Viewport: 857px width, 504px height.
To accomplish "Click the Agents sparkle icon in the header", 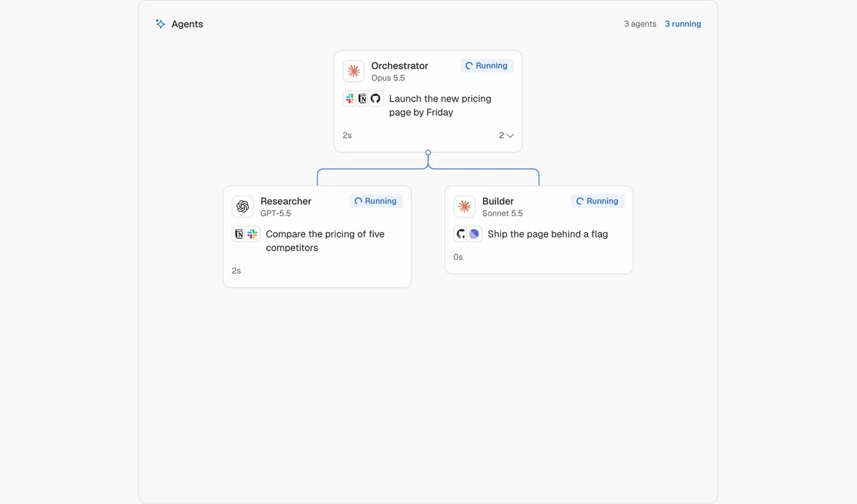I will [x=161, y=24].
